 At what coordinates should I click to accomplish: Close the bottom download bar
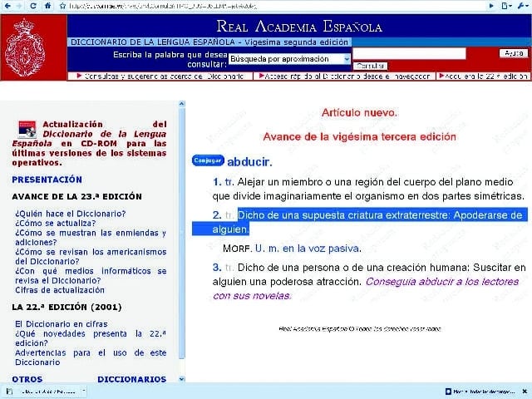pos(523,391)
